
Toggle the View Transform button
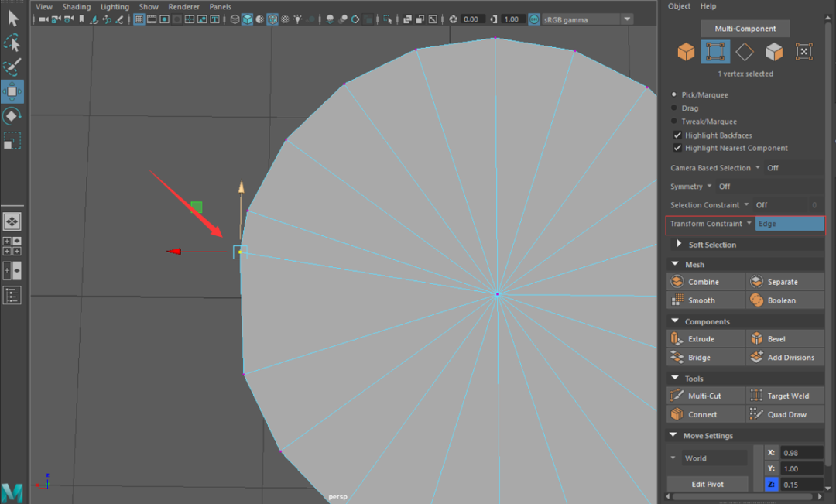pos(534,19)
